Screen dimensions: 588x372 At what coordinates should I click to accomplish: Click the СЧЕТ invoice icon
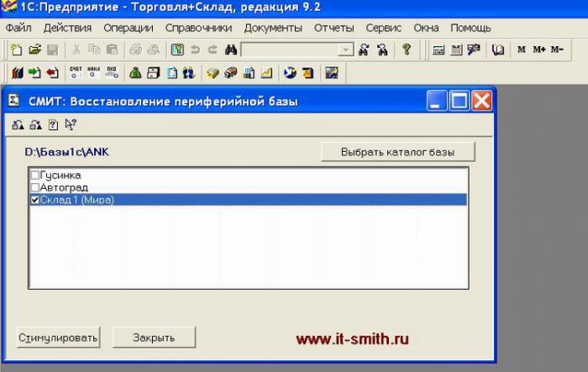click(x=76, y=72)
